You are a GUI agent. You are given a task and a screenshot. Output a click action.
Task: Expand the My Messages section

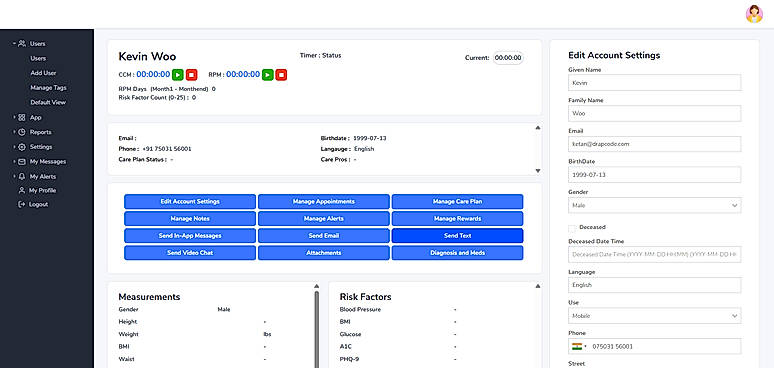[15, 161]
